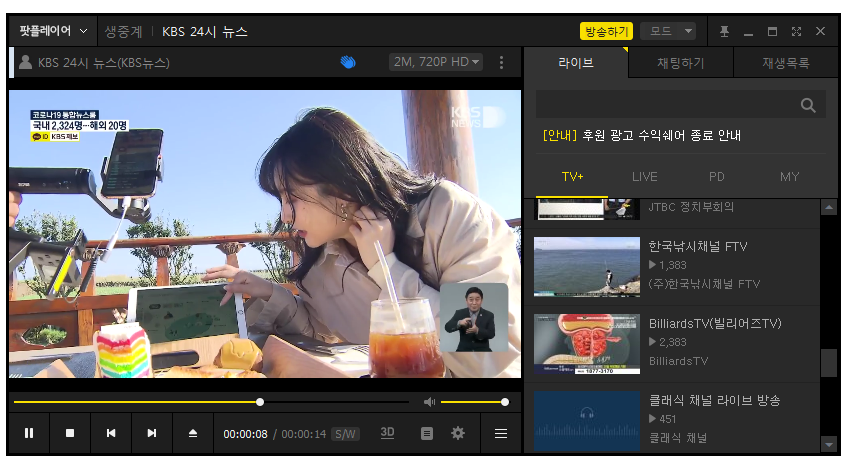Open the 팟플레이어 main menu dropdown
Viewport: 848px width, 462px height.
point(53,31)
